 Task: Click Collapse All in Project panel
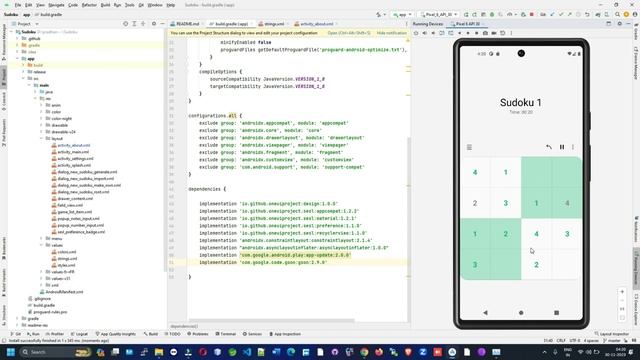143,24
